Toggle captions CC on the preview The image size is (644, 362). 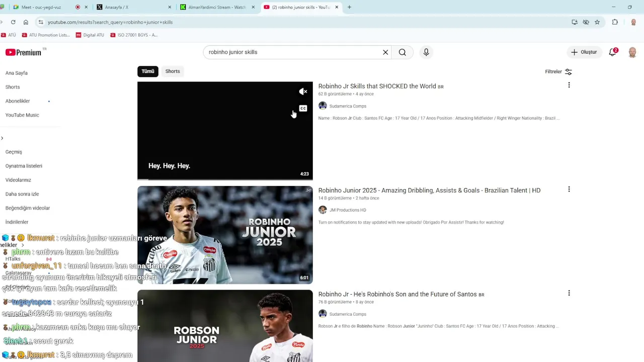click(x=303, y=109)
